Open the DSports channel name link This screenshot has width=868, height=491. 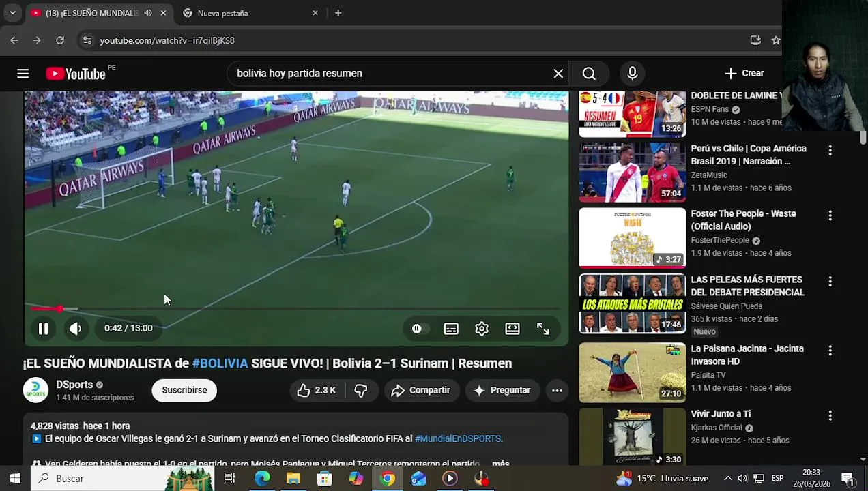point(74,385)
